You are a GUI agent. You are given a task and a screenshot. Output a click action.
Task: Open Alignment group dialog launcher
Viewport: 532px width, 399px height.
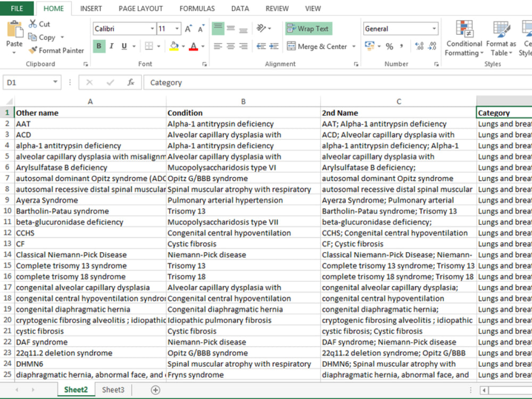click(356, 64)
